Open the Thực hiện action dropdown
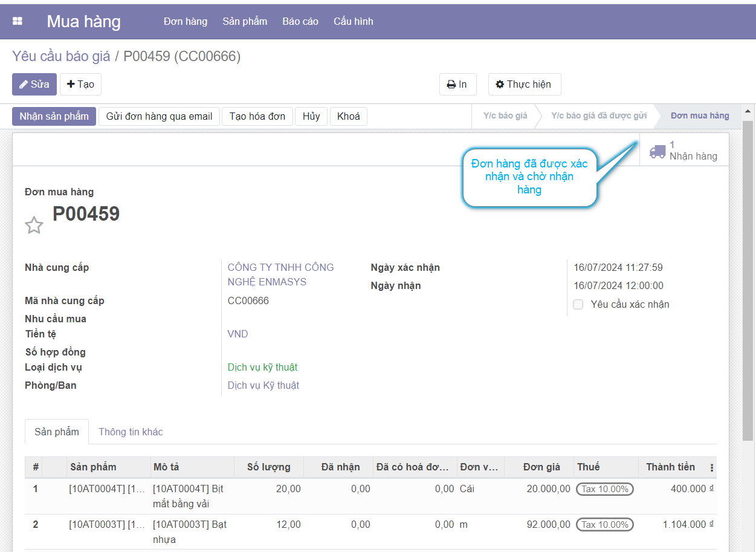The height and width of the screenshot is (552, 756). tap(524, 85)
